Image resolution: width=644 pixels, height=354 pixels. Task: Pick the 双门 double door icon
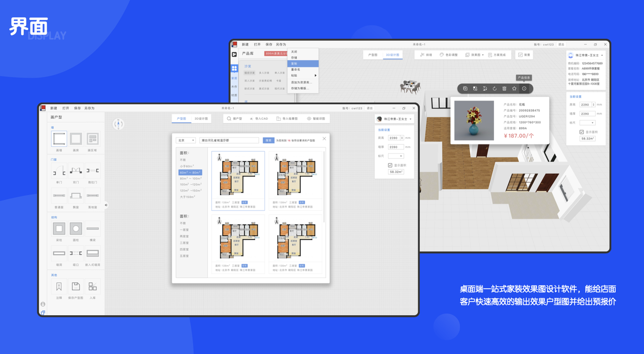pos(76,171)
